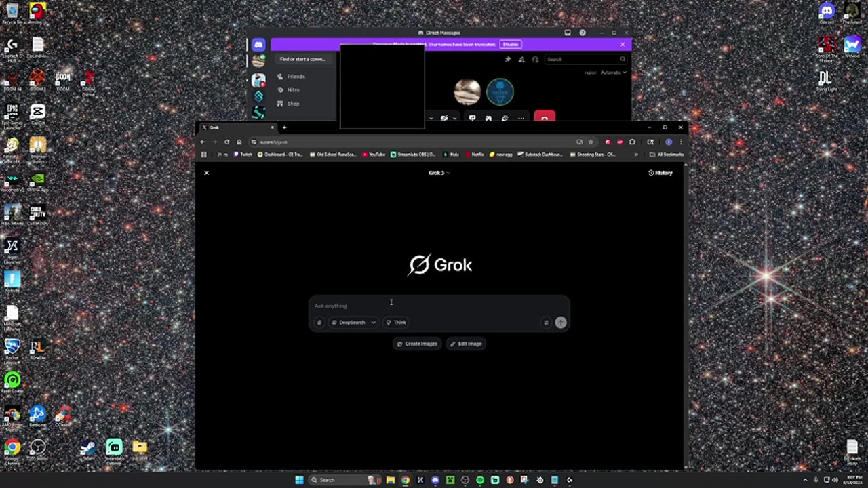Open a new Chrome tab
This screenshot has width=868, height=488.
point(284,127)
